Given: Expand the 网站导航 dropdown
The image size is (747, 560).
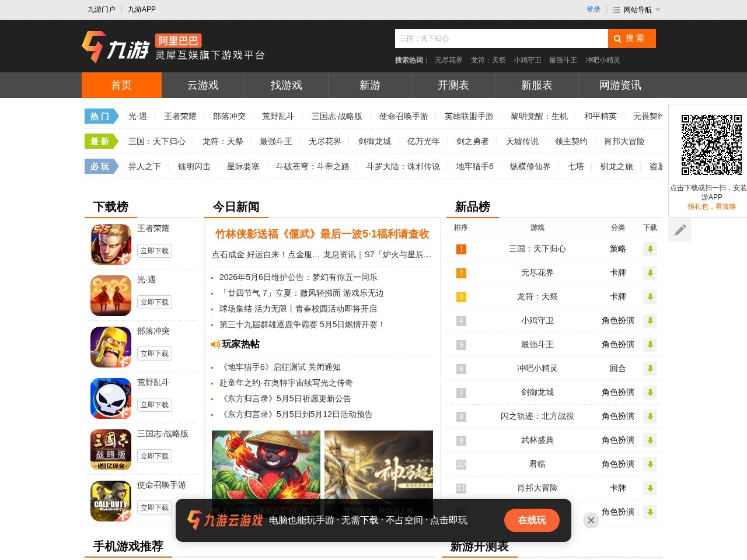Looking at the screenshot, I should pyautogui.click(x=636, y=9).
